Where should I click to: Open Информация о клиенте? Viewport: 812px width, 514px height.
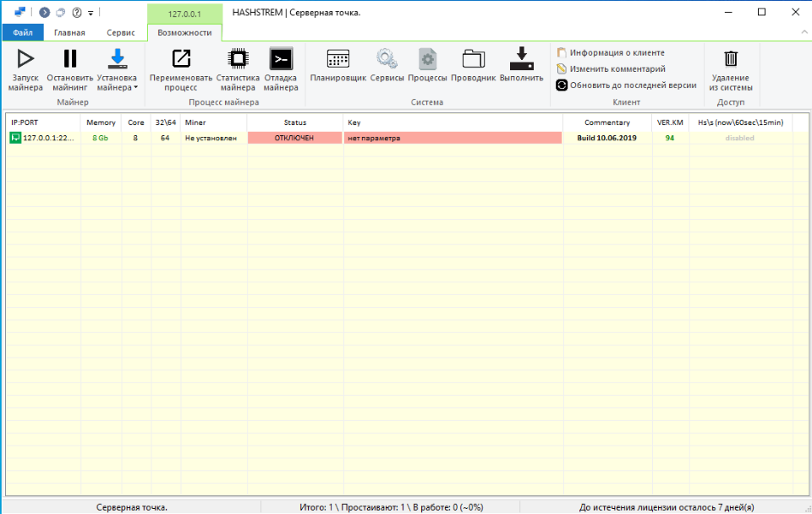[611, 52]
